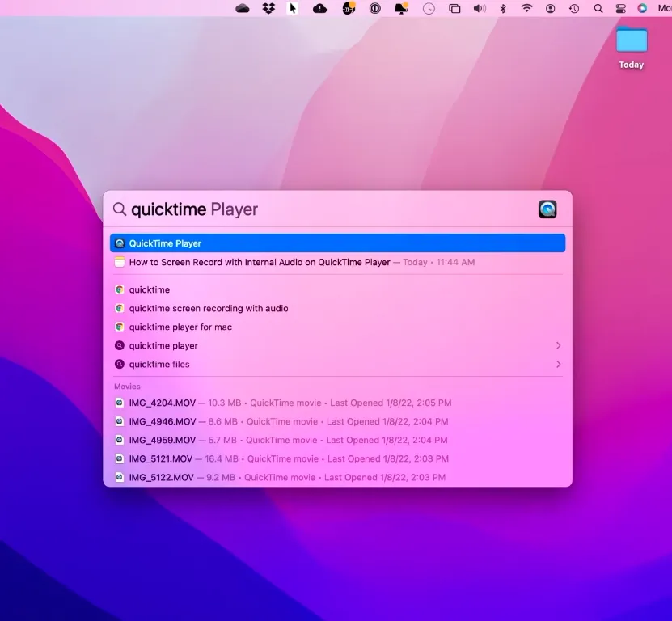This screenshot has width=672, height=621.
Task: Open the Dropbox menu bar icon
Action: (x=268, y=8)
